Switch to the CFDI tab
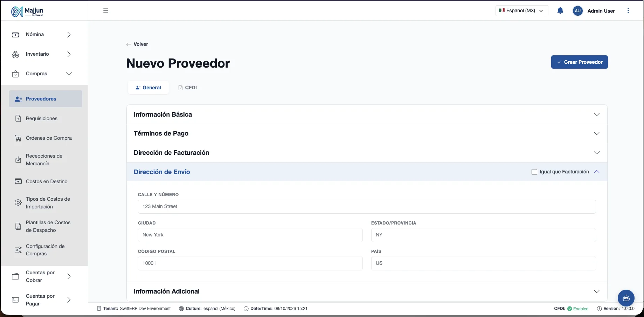Image resolution: width=644 pixels, height=317 pixels. pyautogui.click(x=188, y=88)
